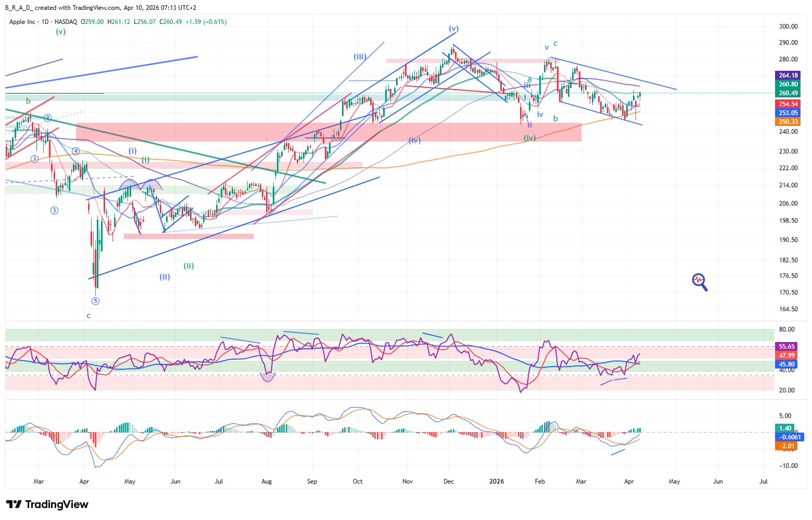This screenshot has width=812, height=520.
Task: Click the 300.00 level on price axis
Action: [x=788, y=27]
